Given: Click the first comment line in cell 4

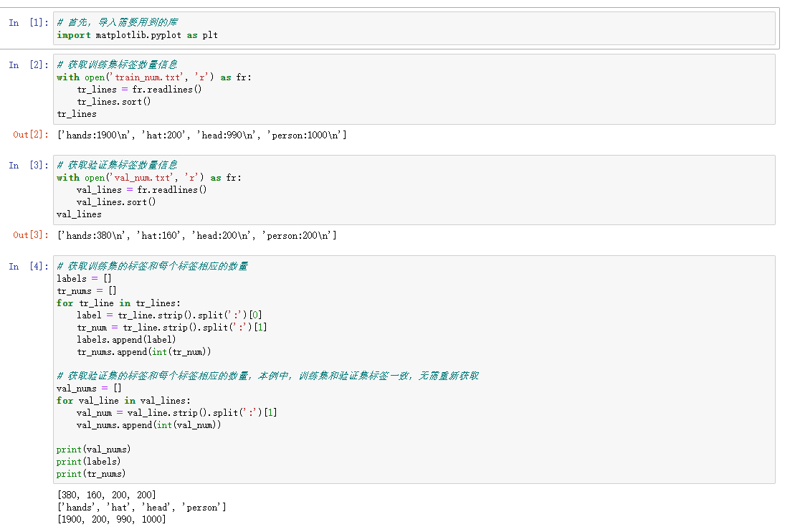Looking at the screenshot, I should (x=152, y=266).
